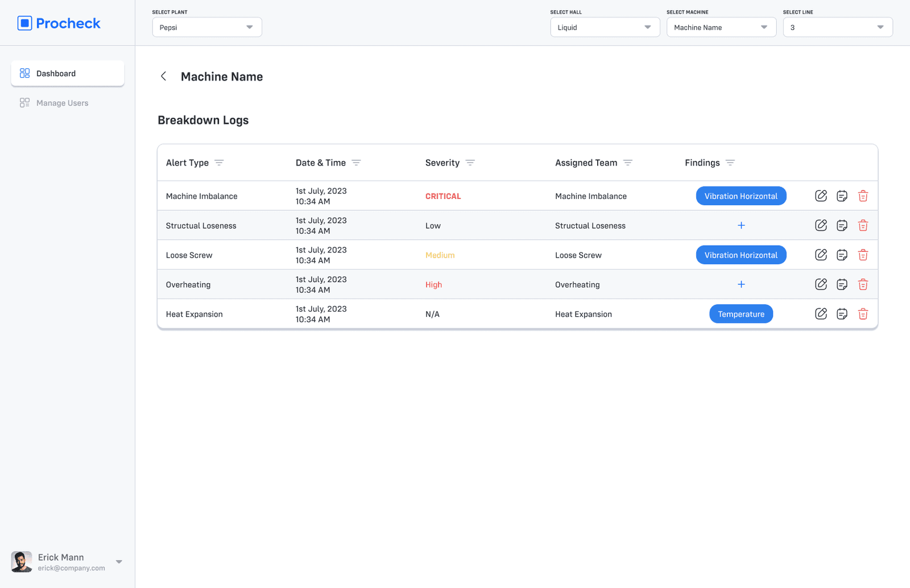Filter by Findings column
Image resolution: width=910 pixels, height=588 pixels.
[x=730, y=163]
